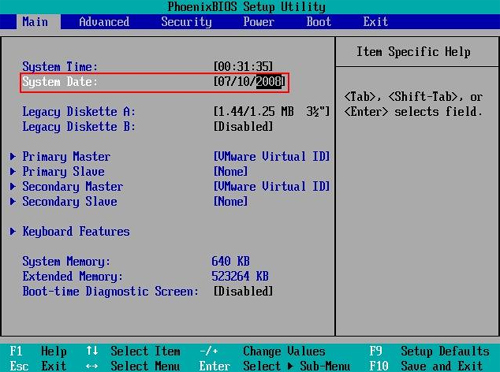This screenshot has width=500, height=372.
Task: Click the Enter Select Sub-Menu hint
Action: [x=275, y=366]
